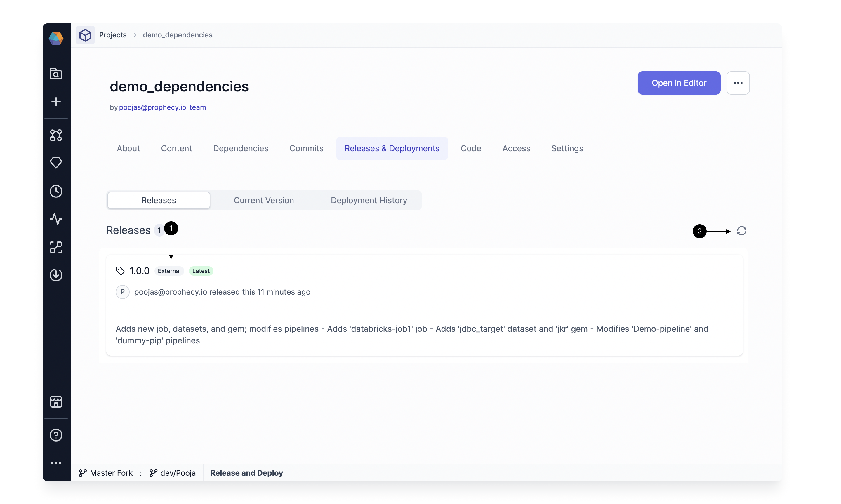Open the diamond gem icon in the sidebar
The height and width of the screenshot is (504, 841).
coord(56,163)
